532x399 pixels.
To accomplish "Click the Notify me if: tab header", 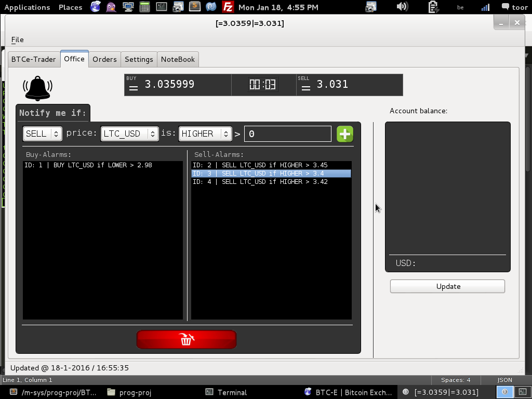I will 53,113.
